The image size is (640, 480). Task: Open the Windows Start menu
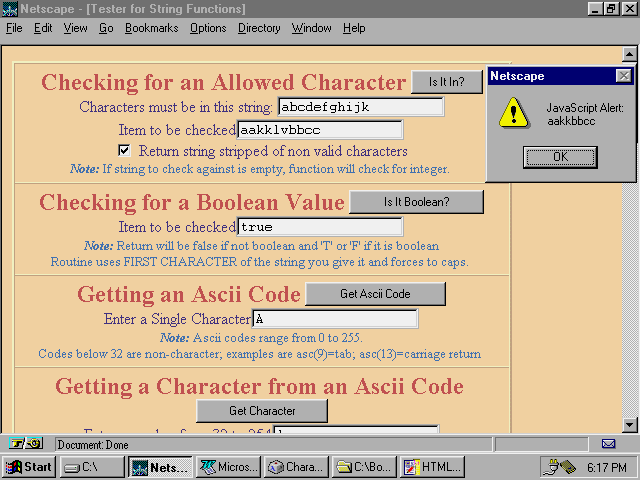coord(29,467)
